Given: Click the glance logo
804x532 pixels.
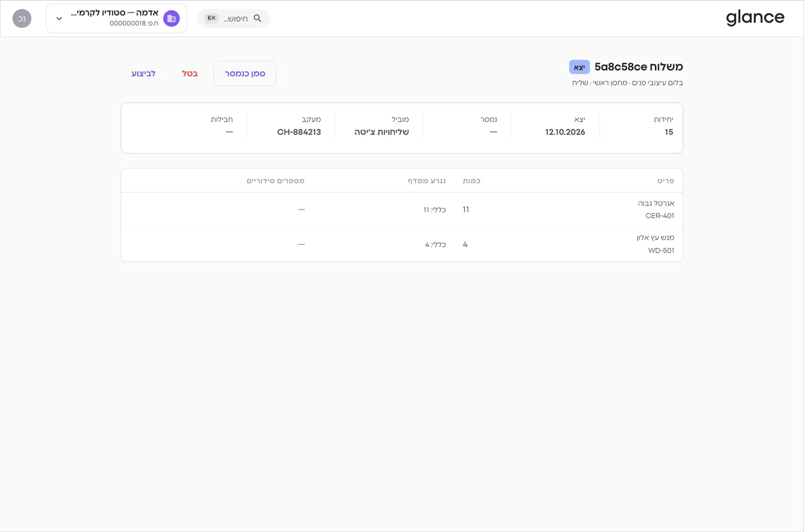Looking at the screenshot, I should click(755, 18).
